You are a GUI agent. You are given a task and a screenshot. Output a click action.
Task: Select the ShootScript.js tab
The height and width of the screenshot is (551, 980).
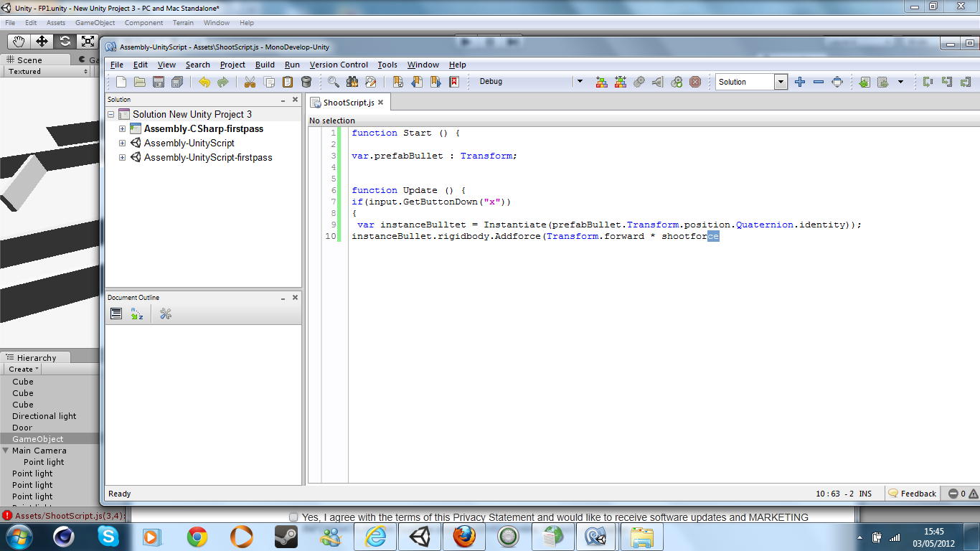(x=349, y=103)
